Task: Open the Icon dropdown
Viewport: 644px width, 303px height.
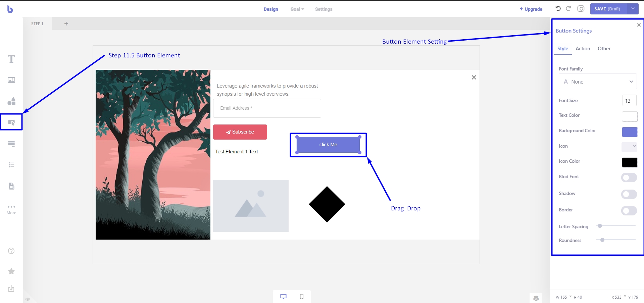Action: coord(629,146)
